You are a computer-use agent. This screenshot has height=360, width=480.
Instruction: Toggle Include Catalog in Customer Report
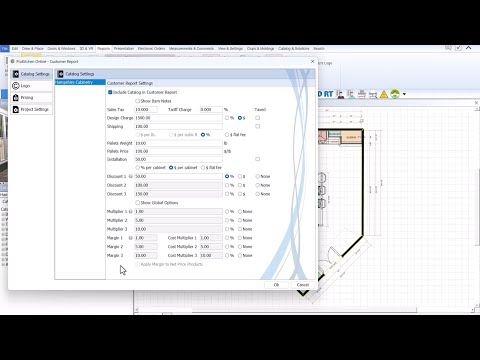[110, 92]
